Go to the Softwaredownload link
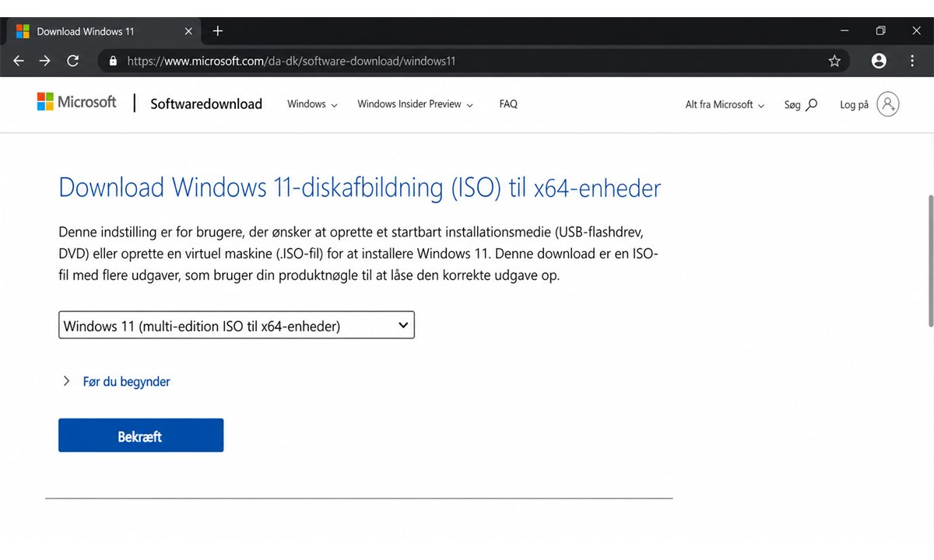934x560 pixels. 206,104
